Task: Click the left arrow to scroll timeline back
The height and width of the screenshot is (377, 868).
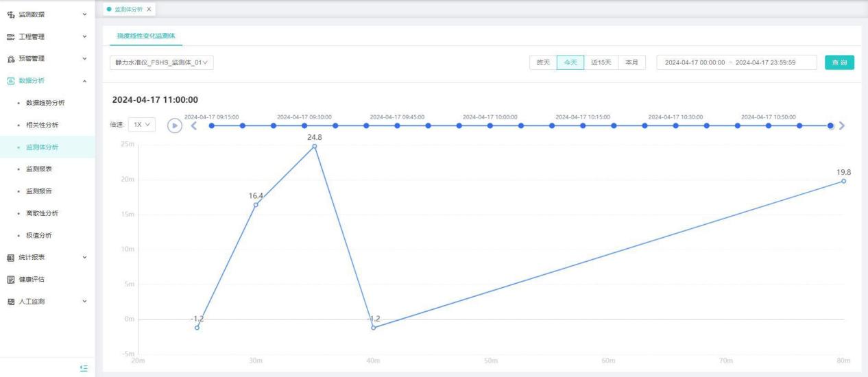Action: (194, 125)
